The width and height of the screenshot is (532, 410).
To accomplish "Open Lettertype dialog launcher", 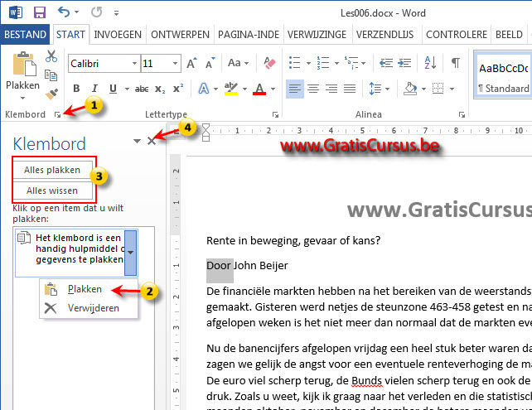I will pos(275,115).
